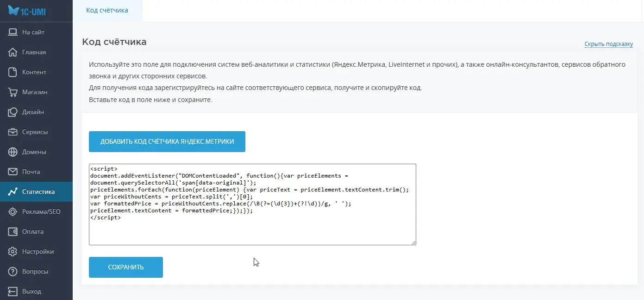
Task: Click the shopping cart icon beside Магазин
Action: (x=13, y=92)
